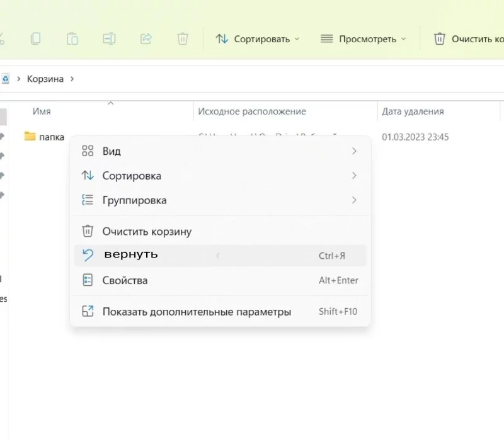
Task: Sort by the Имя column header
Action: point(42,111)
